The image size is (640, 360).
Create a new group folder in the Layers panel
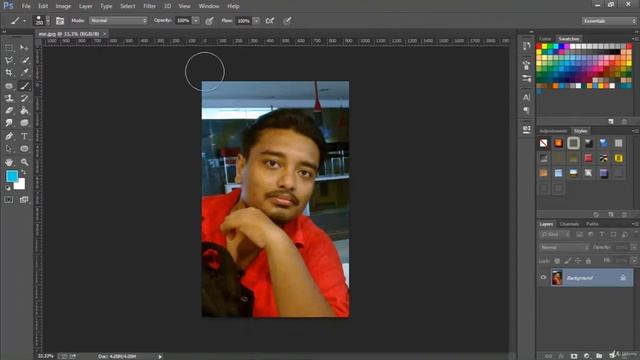point(599,356)
